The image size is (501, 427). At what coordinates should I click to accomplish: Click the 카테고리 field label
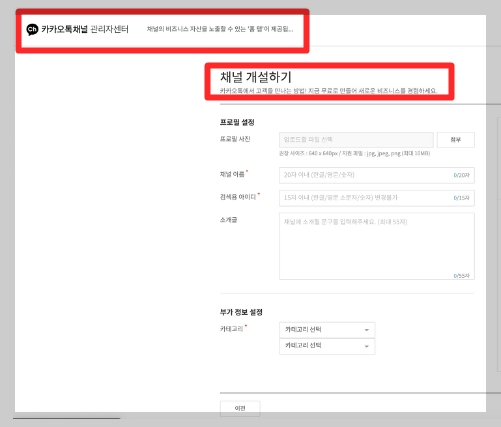point(232,329)
